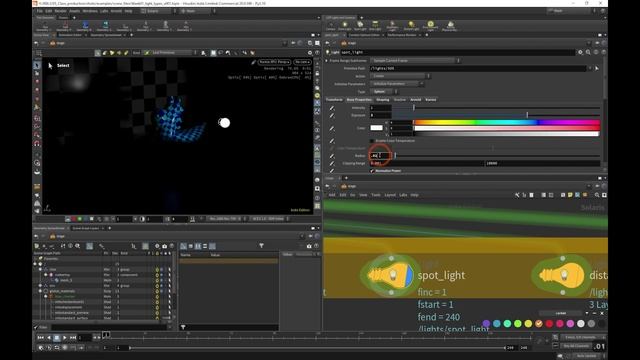Open the Initialize Parameters dropdown

point(397,84)
